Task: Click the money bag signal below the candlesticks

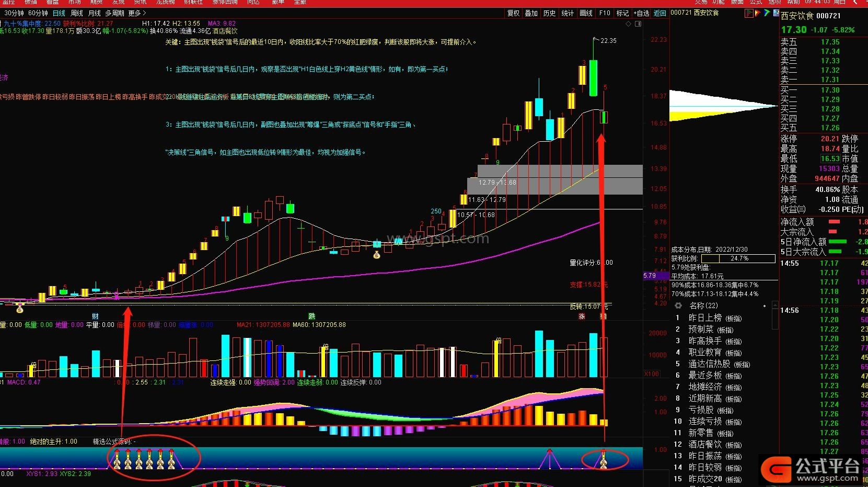Action: [x=376, y=255]
